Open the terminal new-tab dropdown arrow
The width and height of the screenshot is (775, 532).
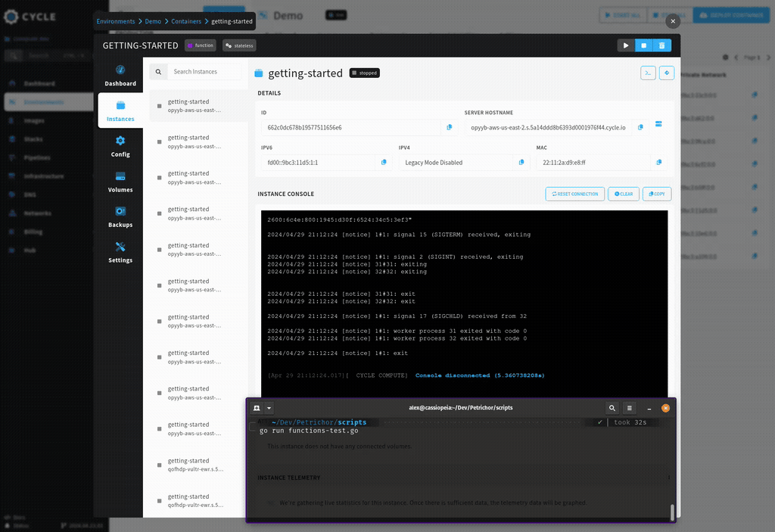(x=269, y=408)
